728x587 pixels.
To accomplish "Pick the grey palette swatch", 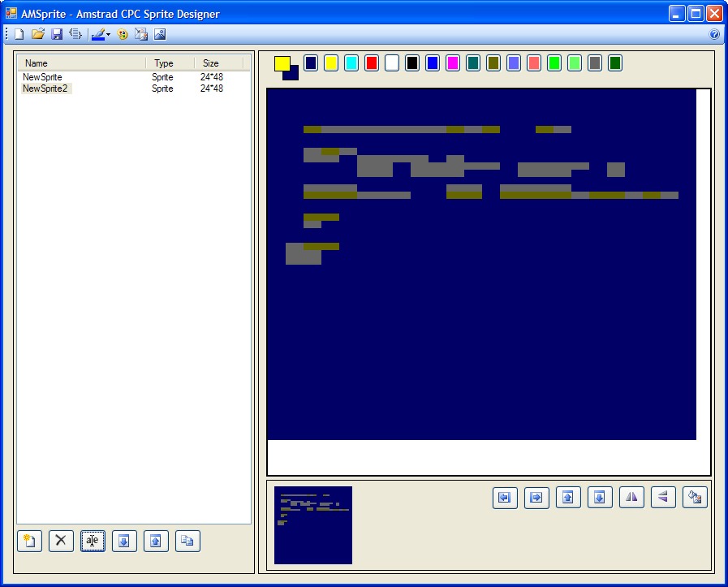I will pyautogui.click(x=595, y=63).
